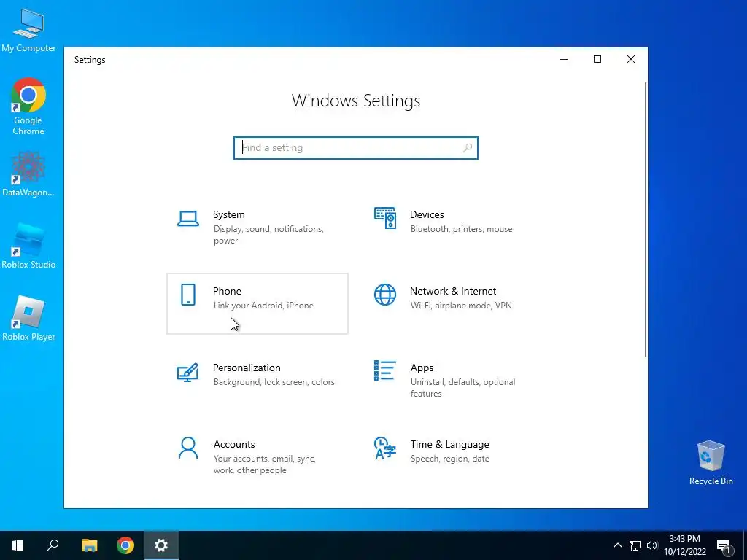The image size is (747, 560).
Task: Minimize the Settings window
Action: [x=564, y=59]
